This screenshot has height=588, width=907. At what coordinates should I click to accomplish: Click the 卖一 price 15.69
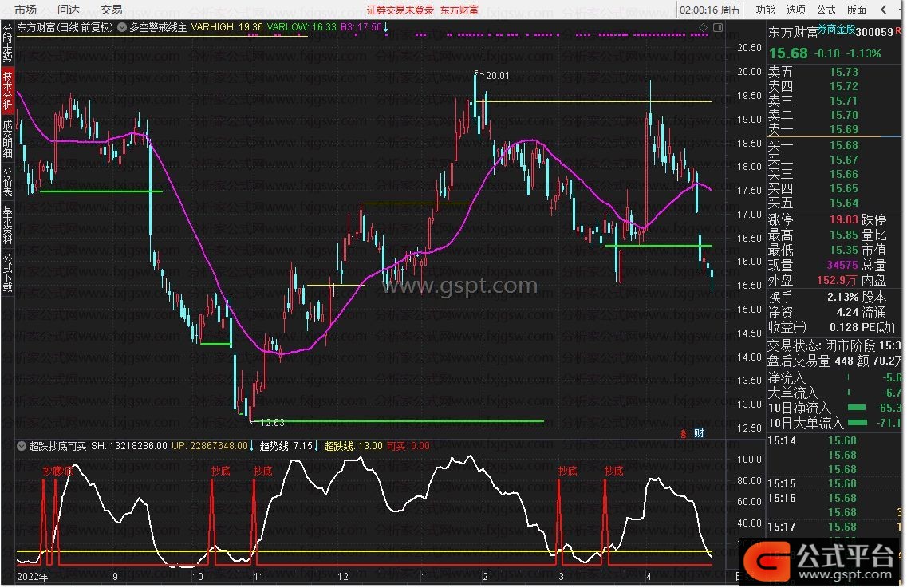pyautogui.click(x=843, y=129)
